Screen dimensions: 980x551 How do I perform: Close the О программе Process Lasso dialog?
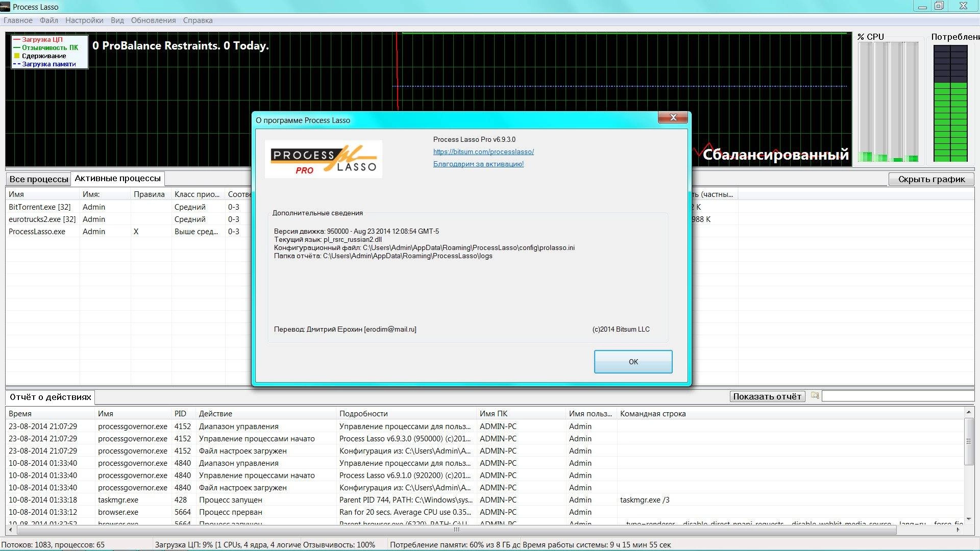(673, 117)
